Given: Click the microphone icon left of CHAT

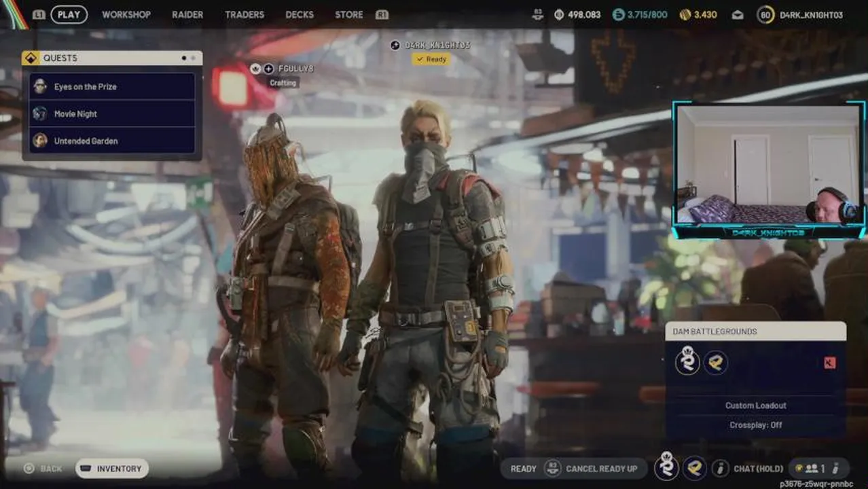Looking at the screenshot, I should pyautogui.click(x=720, y=469).
